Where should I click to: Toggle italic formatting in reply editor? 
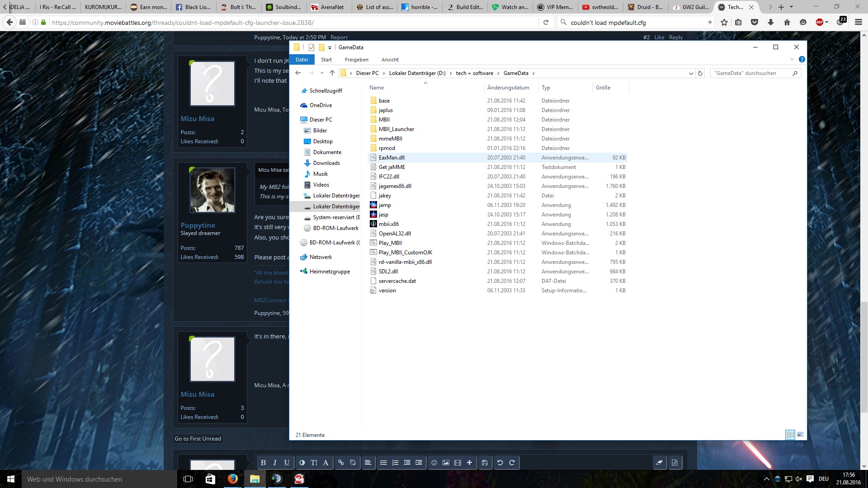(275, 463)
